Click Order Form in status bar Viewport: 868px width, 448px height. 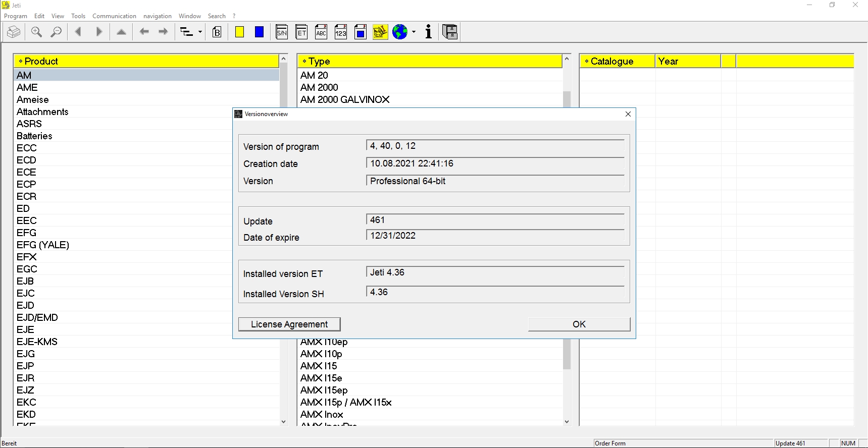[x=610, y=443]
